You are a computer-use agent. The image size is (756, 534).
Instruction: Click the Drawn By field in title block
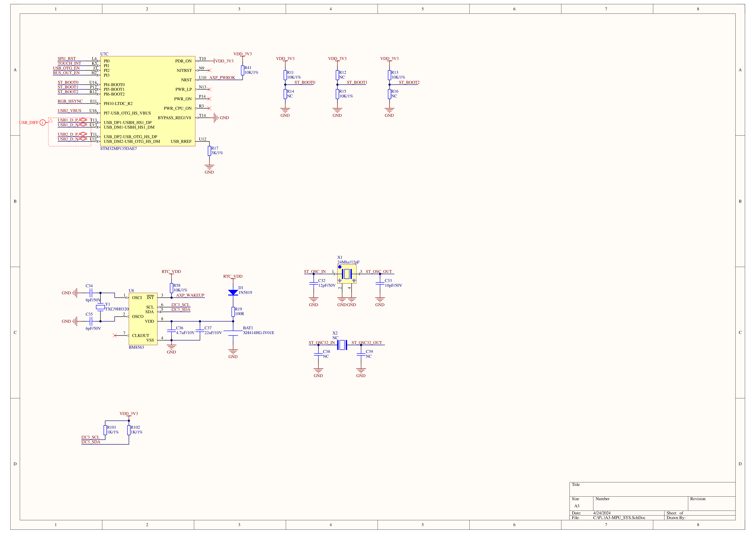[700, 518]
